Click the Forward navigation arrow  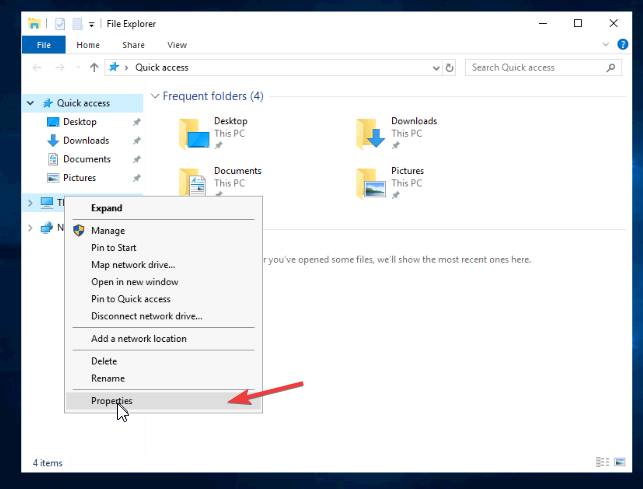(x=60, y=68)
